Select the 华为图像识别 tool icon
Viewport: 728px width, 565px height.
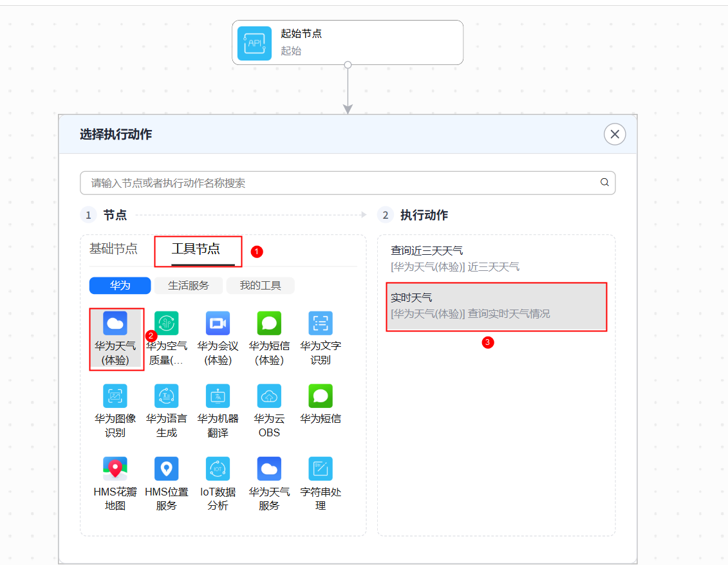click(x=115, y=396)
